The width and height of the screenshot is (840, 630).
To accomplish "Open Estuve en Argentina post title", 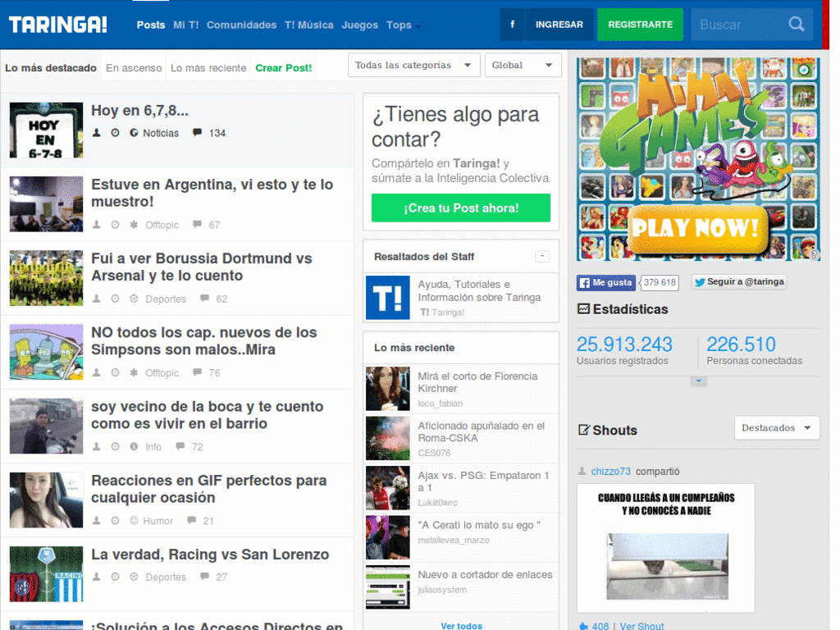I will pos(212,193).
